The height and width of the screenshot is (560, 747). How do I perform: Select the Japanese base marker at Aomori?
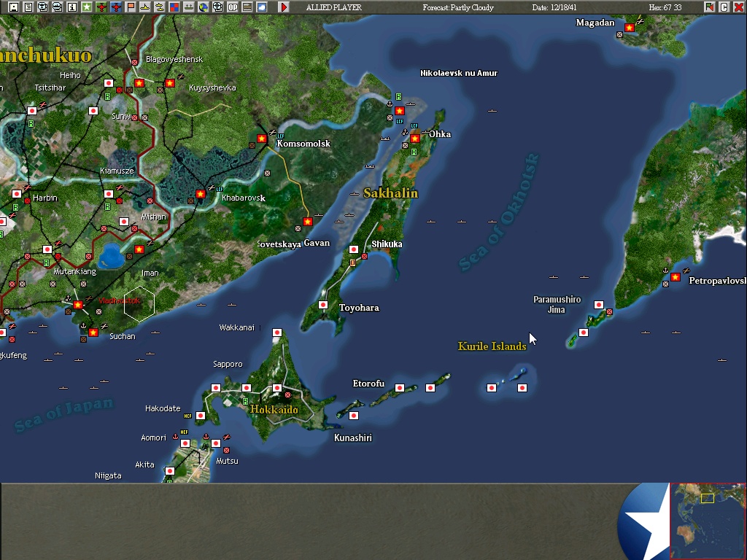[x=185, y=443]
